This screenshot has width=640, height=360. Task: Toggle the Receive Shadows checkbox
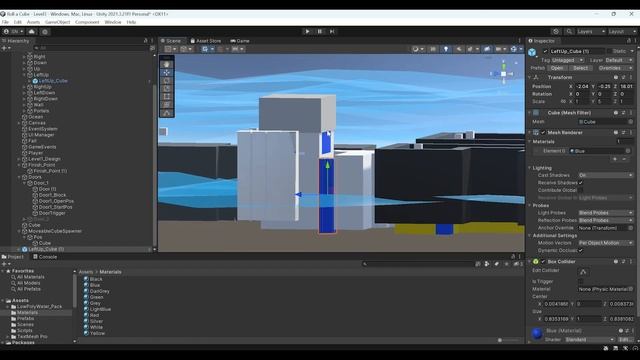tap(581, 182)
